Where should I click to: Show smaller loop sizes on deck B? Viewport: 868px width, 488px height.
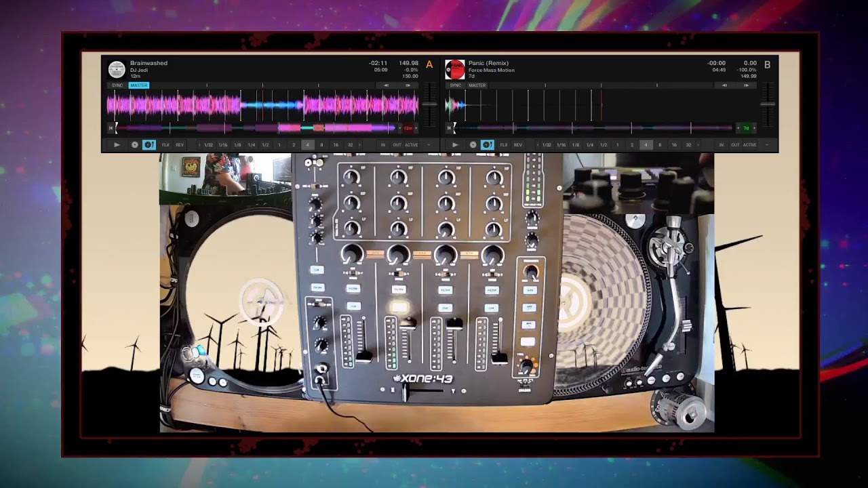tap(538, 145)
